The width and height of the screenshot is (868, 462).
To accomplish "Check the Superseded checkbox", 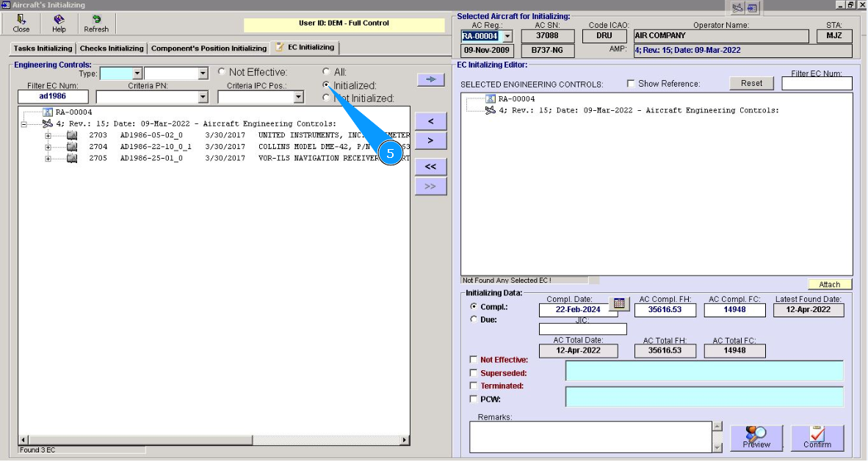I will tap(474, 373).
